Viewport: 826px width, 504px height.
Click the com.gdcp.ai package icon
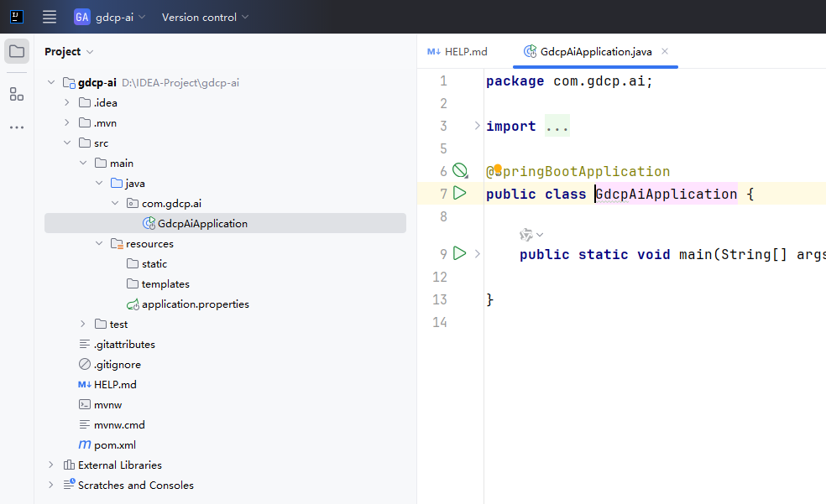pyautogui.click(x=133, y=203)
